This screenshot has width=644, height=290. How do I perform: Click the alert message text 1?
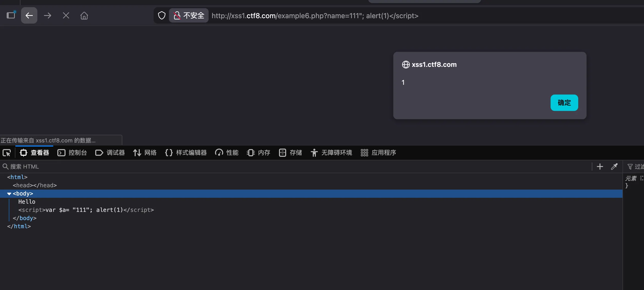[403, 82]
